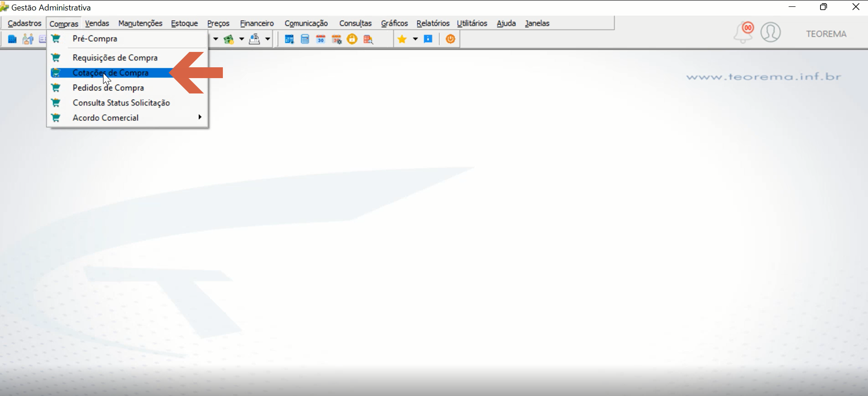
Task: Select Requisições de Compra entry
Action: pos(127,58)
